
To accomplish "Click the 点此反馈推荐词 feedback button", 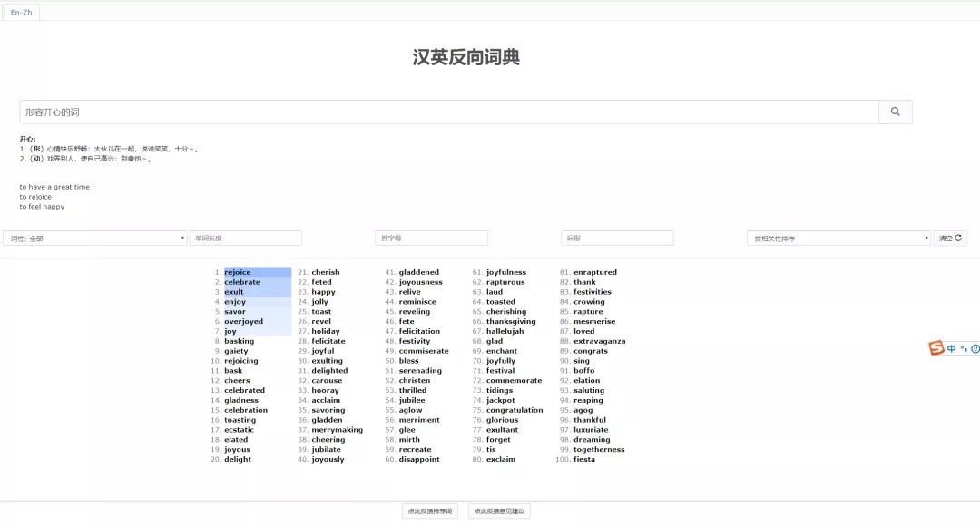I will tap(430, 512).
